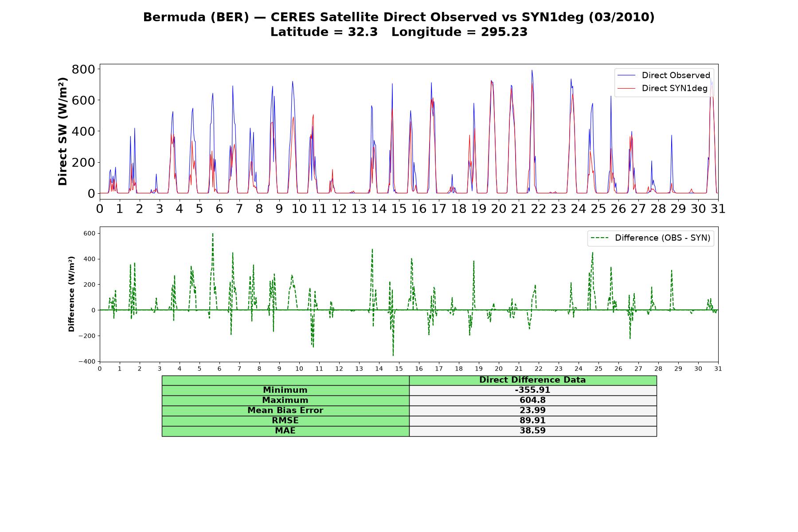Click the green dashed legend line sample
Image resolution: width=798 pixels, height=532 pixels.
[x=599, y=238]
